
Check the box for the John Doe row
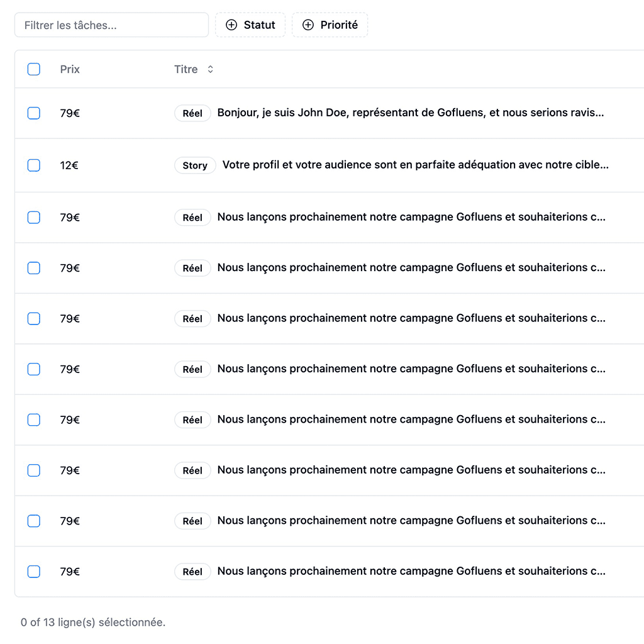pyautogui.click(x=34, y=113)
